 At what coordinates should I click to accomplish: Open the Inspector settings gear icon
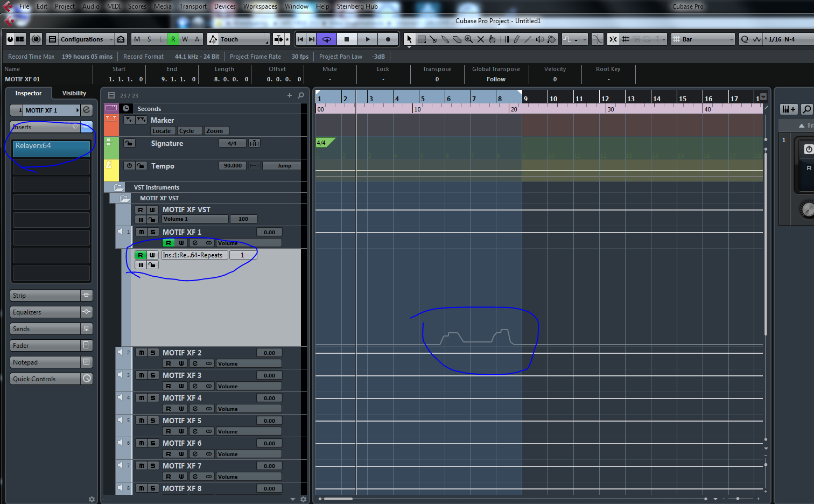[92, 499]
